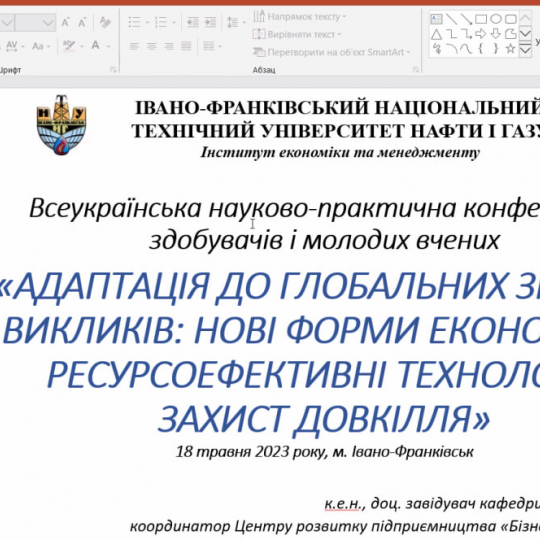
Task: Open Напрямок тексту text direction menu
Action: 299,17
